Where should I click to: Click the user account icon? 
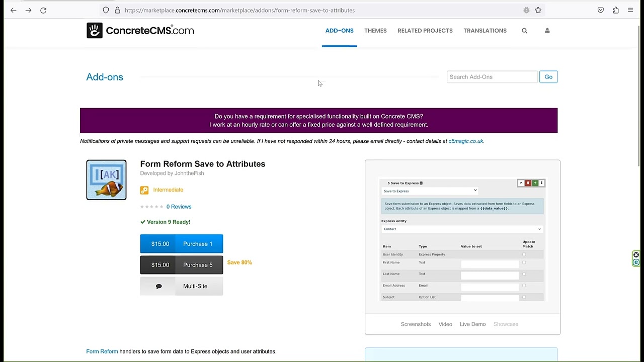(547, 31)
